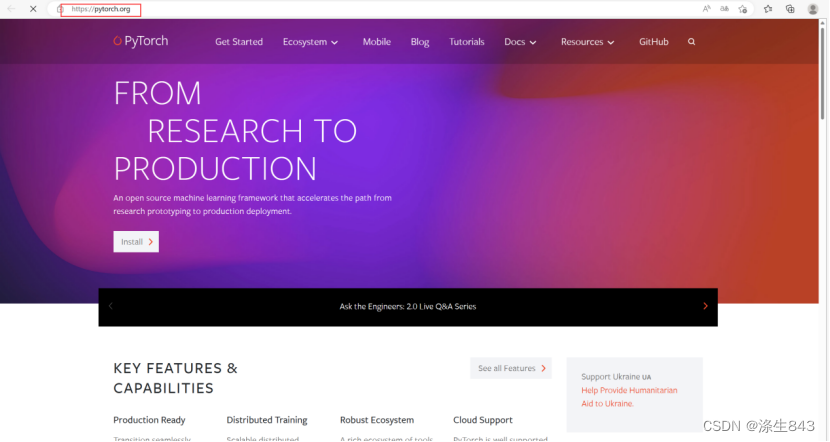The height and width of the screenshot is (442, 830).
Task: Click the site info lock icon
Action: (x=60, y=9)
